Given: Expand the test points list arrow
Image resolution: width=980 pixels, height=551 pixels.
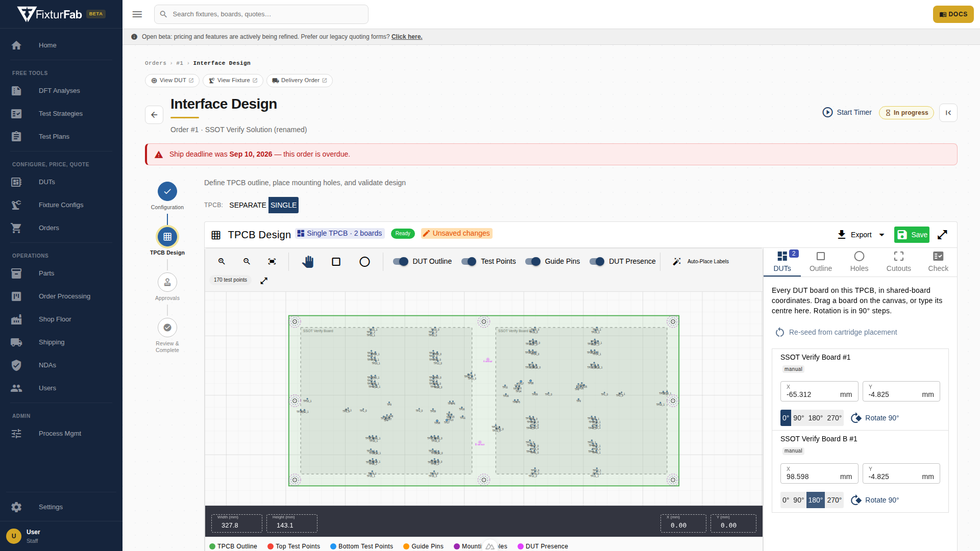Looking at the screenshot, I should coord(264,281).
